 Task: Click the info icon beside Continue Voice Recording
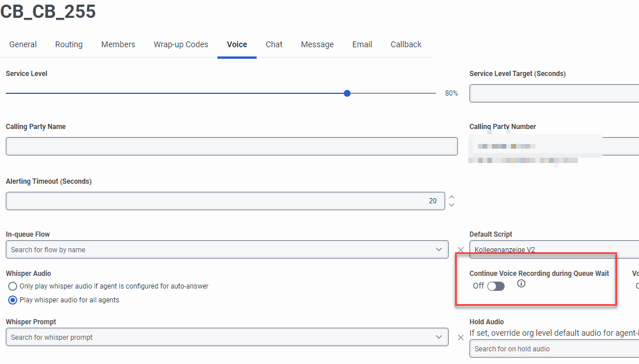[x=521, y=283]
